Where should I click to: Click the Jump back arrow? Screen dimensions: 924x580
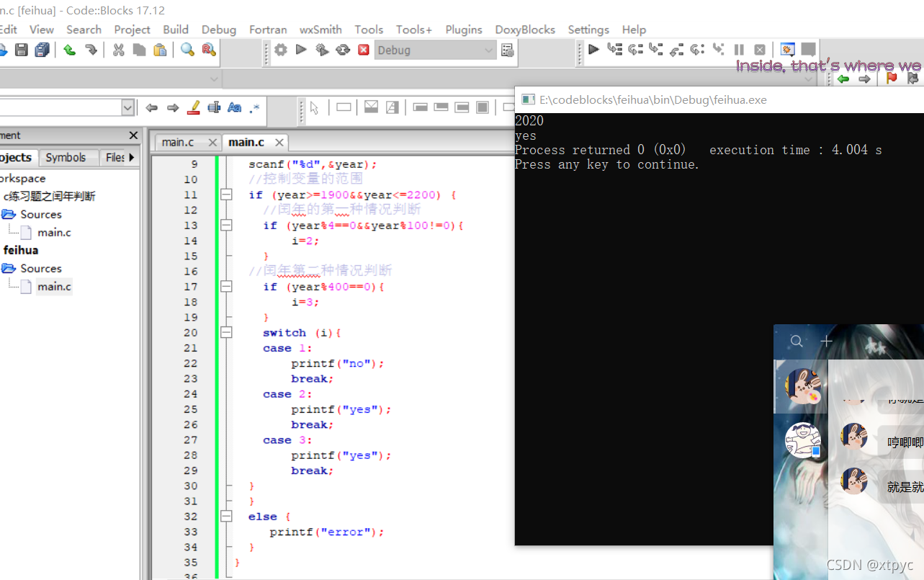[x=151, y=107]
